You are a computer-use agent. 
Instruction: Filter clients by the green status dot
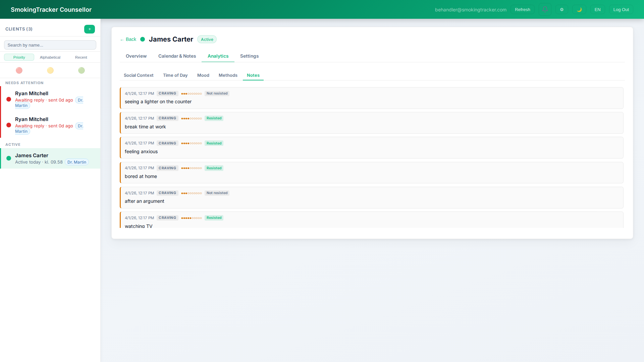click(81, 70)
